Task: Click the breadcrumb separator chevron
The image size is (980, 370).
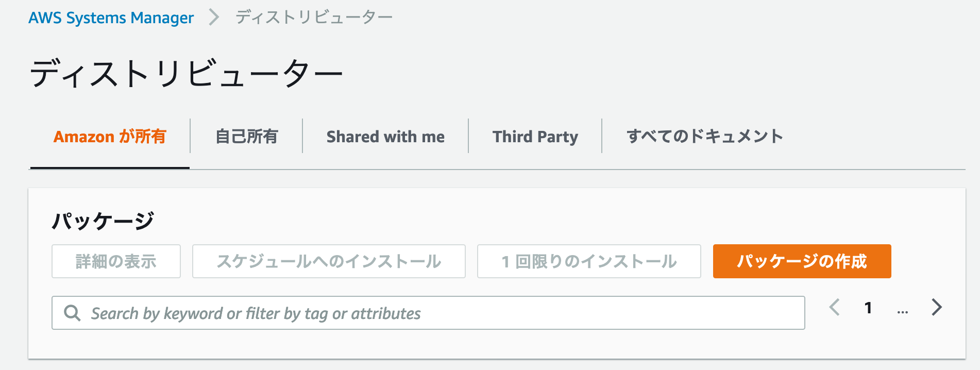Action: [x=214, y=18]
